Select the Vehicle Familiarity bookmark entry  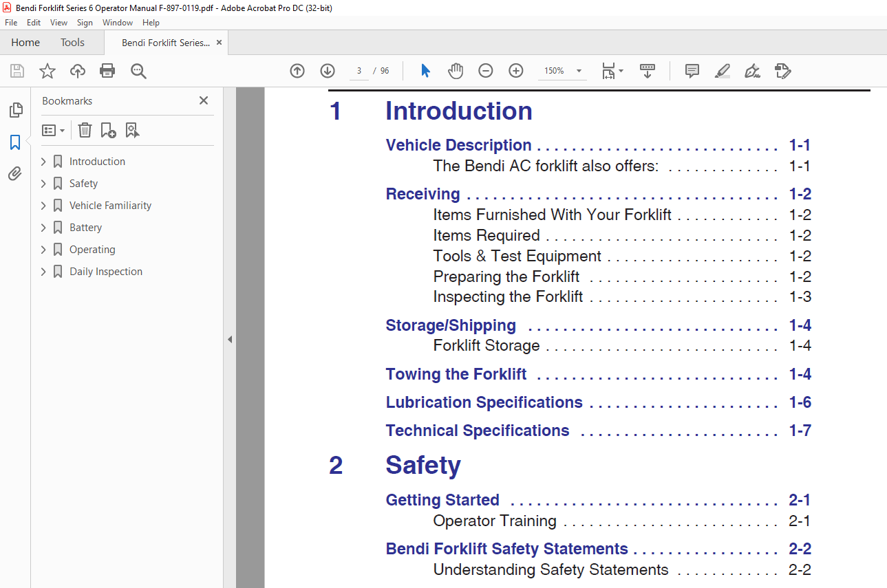click(x=110, y=206)
